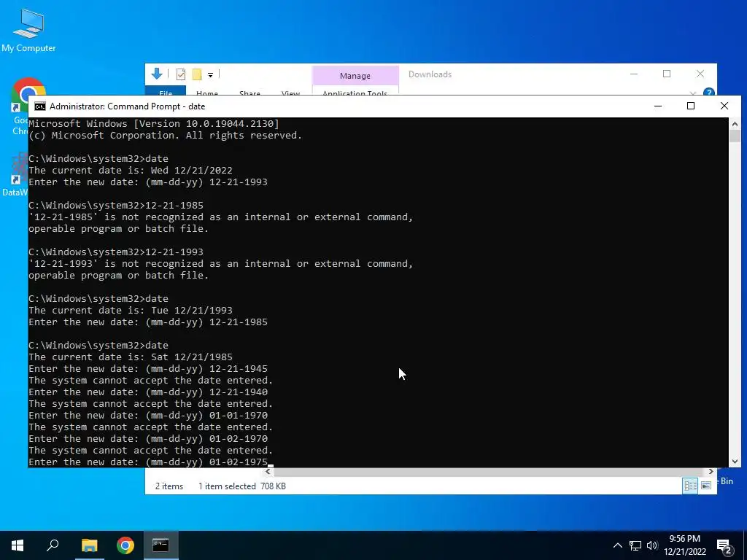Click the prompt line 'C:\Windows\system32>12-21-1985'
The width and height of the screenshot is (747, 560).
116,205
